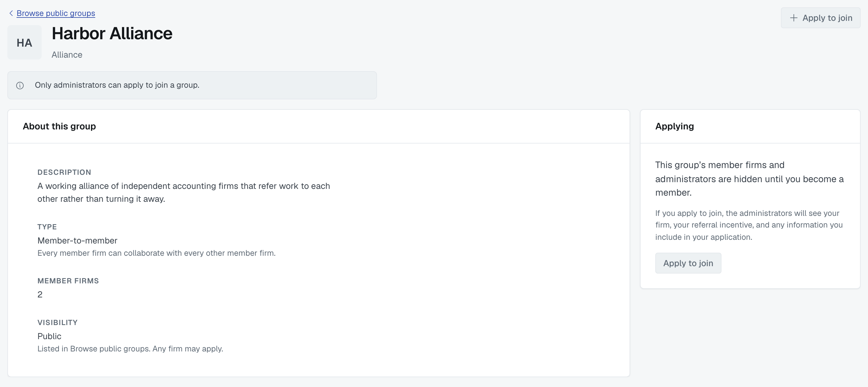
Task: Click the Harbor Alliance heading
Action: point(112,33)
